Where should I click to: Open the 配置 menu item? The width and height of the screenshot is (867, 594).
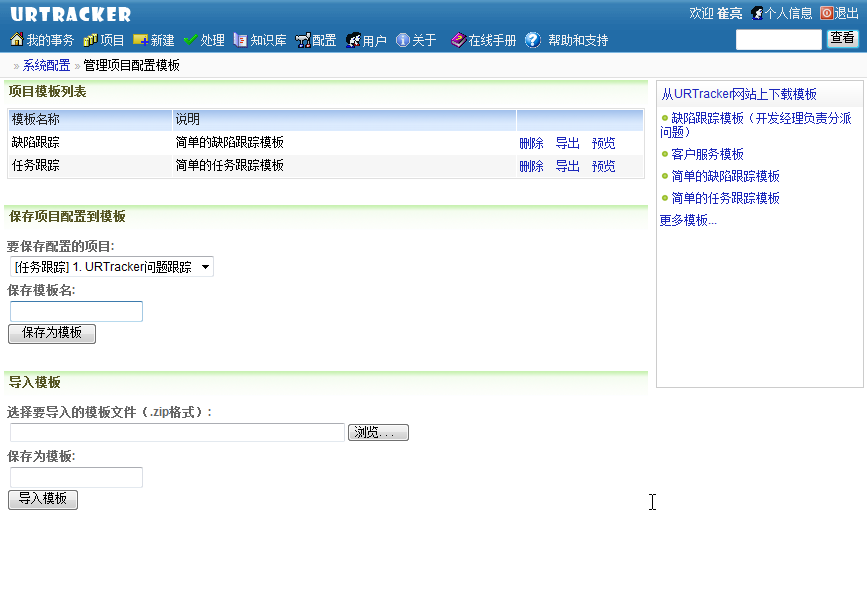click(324, 40)
